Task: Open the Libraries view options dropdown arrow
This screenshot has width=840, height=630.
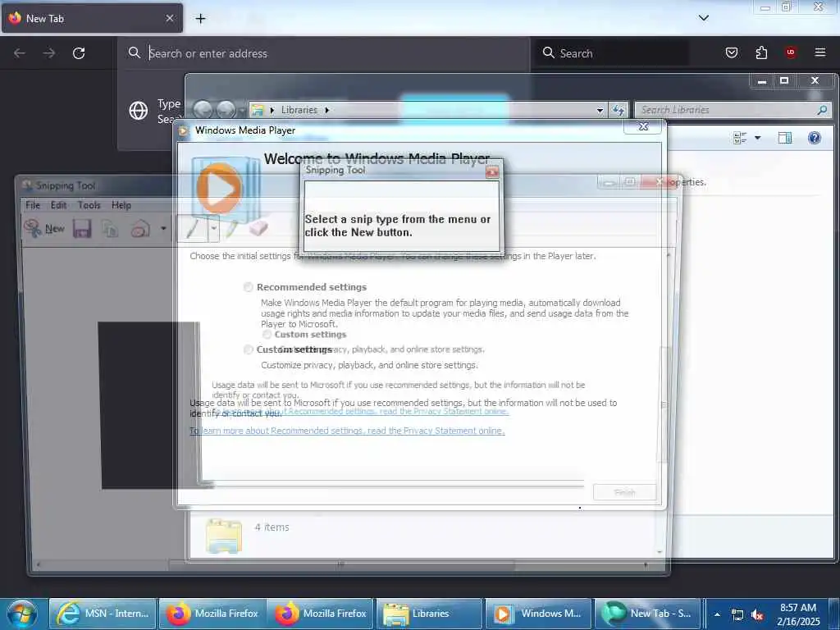Action: (757, 138)
